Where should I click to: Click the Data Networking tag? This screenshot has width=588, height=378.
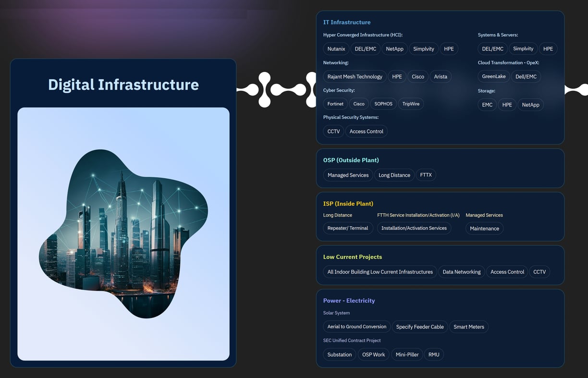click(462, 272)
